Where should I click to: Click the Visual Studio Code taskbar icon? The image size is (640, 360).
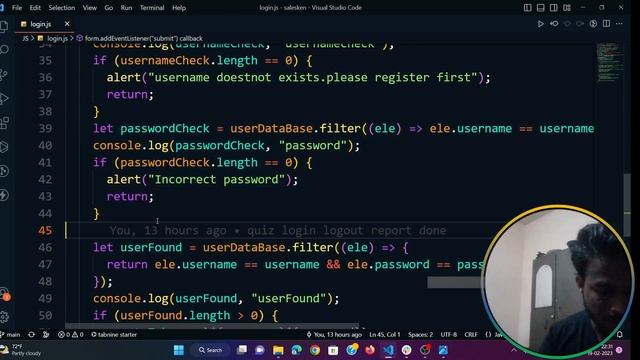[x=388, y=350]
